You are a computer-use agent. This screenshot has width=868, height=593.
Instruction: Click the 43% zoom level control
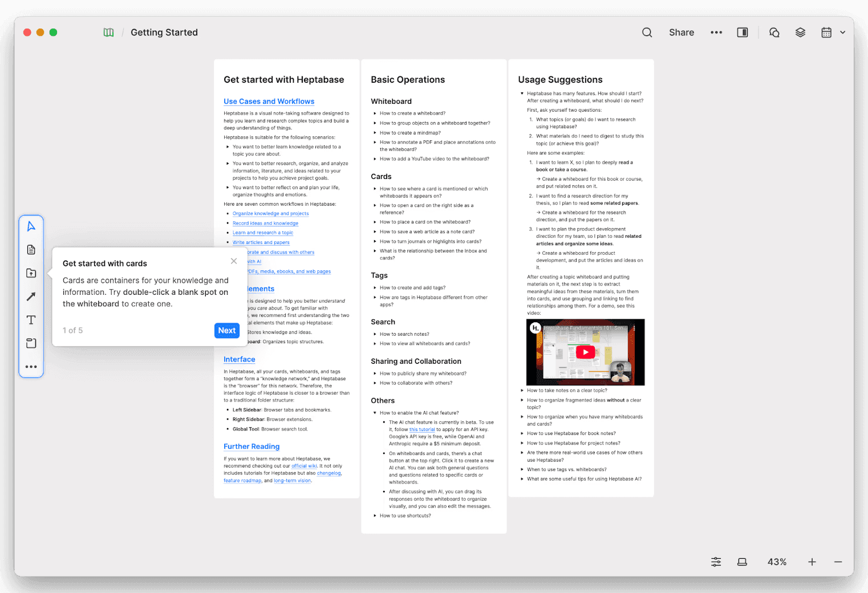coord(776,562)
